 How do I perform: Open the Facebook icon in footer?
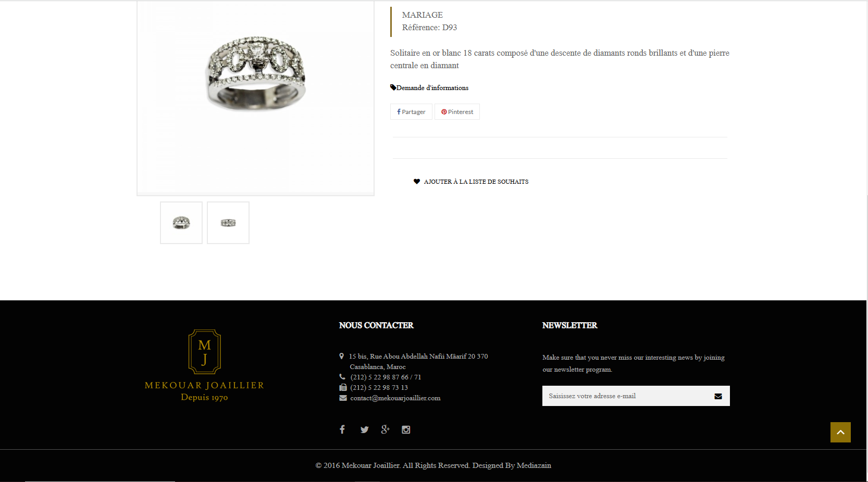point(342,429)
